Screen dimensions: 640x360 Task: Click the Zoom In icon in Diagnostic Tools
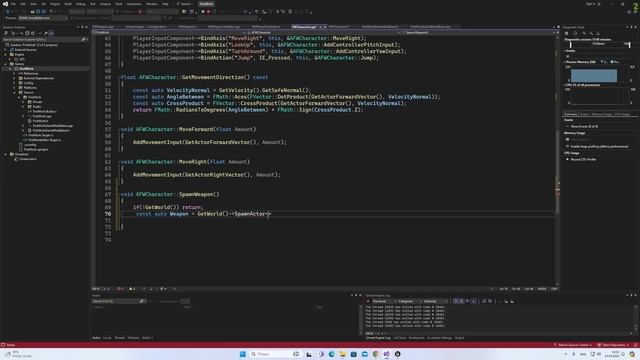coord(584,33)
